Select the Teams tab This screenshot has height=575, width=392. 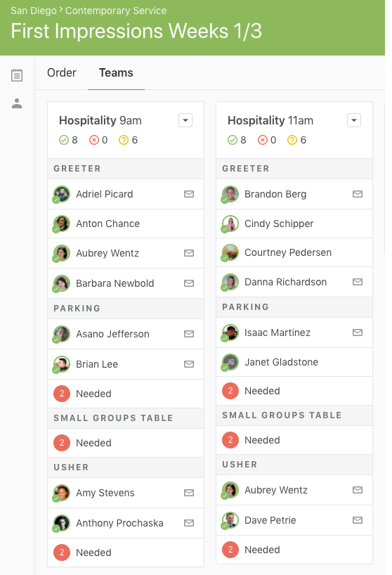coord(116,72)
